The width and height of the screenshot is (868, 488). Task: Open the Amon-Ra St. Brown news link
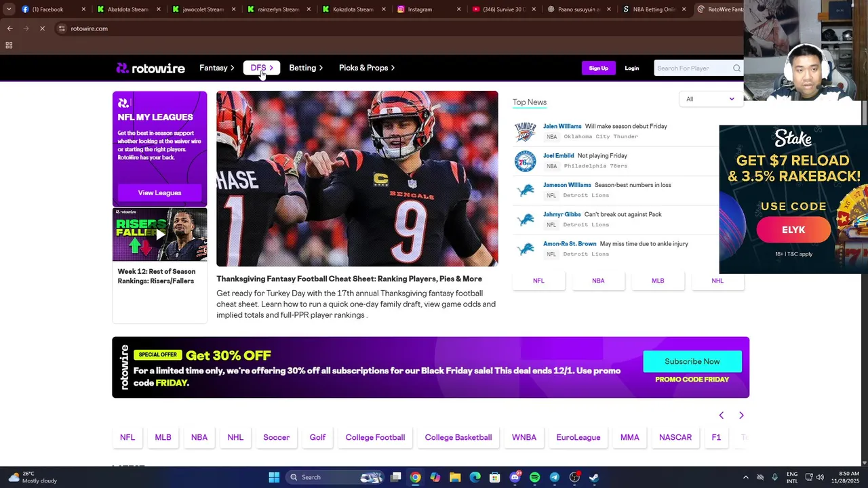tap(570, 243)
